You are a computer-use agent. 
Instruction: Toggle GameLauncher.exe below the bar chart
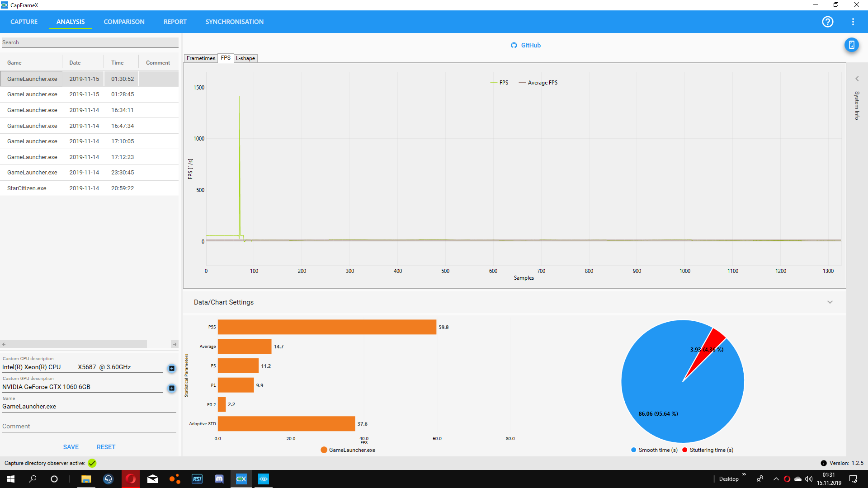[x=347, y=450]
